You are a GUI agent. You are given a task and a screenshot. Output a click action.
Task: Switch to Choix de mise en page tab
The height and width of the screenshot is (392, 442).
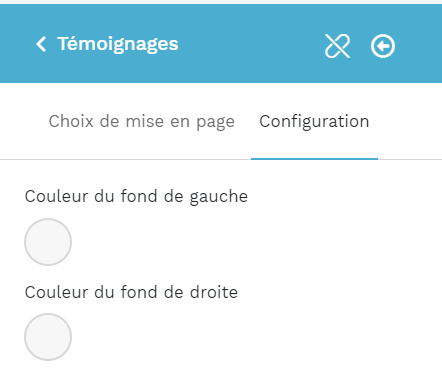[142, 122]
